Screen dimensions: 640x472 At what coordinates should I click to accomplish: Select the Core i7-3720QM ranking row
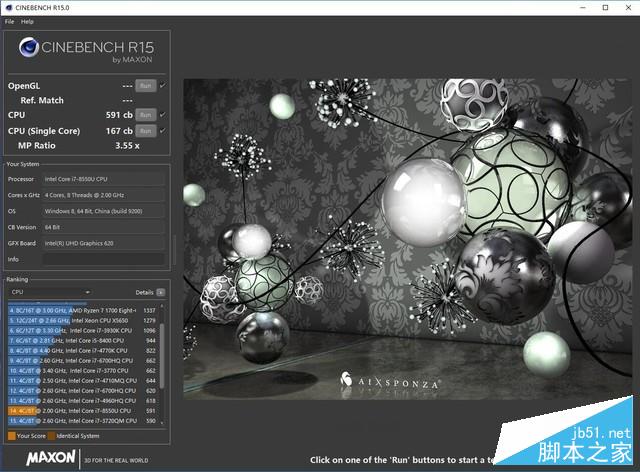pos(83,421)
